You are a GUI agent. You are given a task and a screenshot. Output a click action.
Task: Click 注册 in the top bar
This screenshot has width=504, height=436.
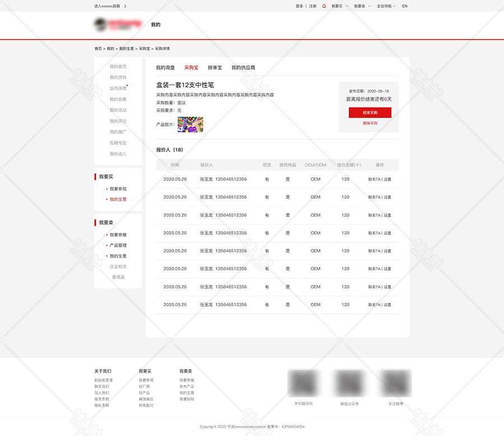pos(312,6)
